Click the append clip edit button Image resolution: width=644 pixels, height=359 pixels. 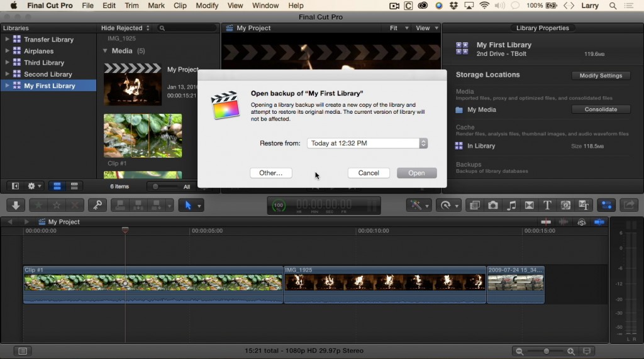[x=157, y=205]
